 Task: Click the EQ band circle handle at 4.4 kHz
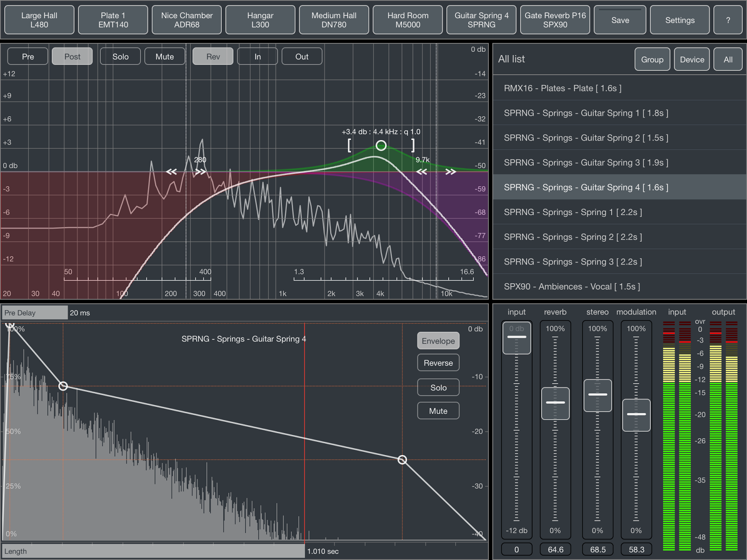[381, 146]
